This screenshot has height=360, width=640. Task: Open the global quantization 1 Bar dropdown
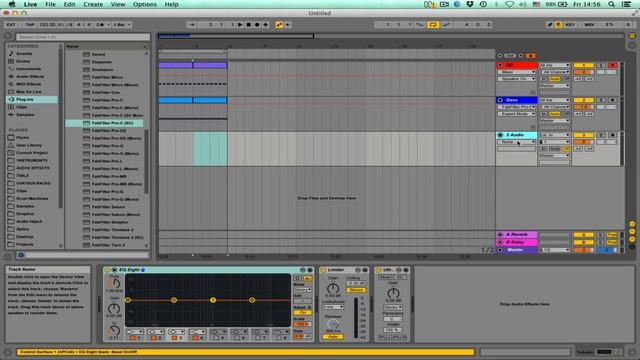[x=122, y=24]
